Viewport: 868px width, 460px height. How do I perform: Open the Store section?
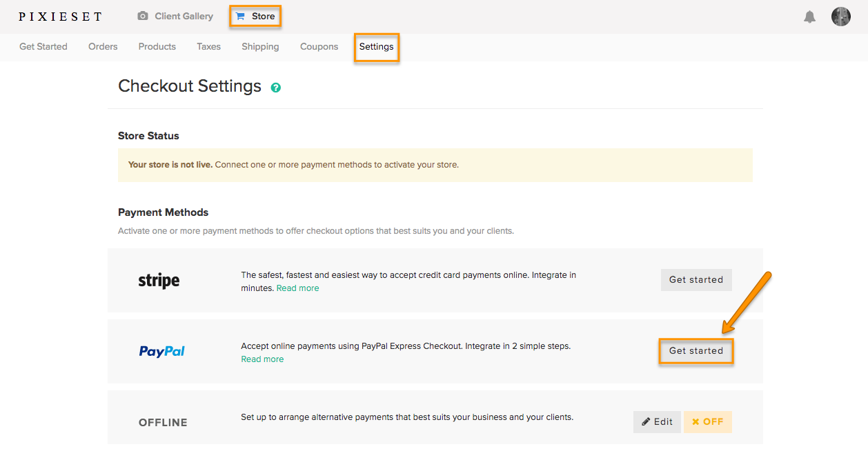(x=255, y=16)
